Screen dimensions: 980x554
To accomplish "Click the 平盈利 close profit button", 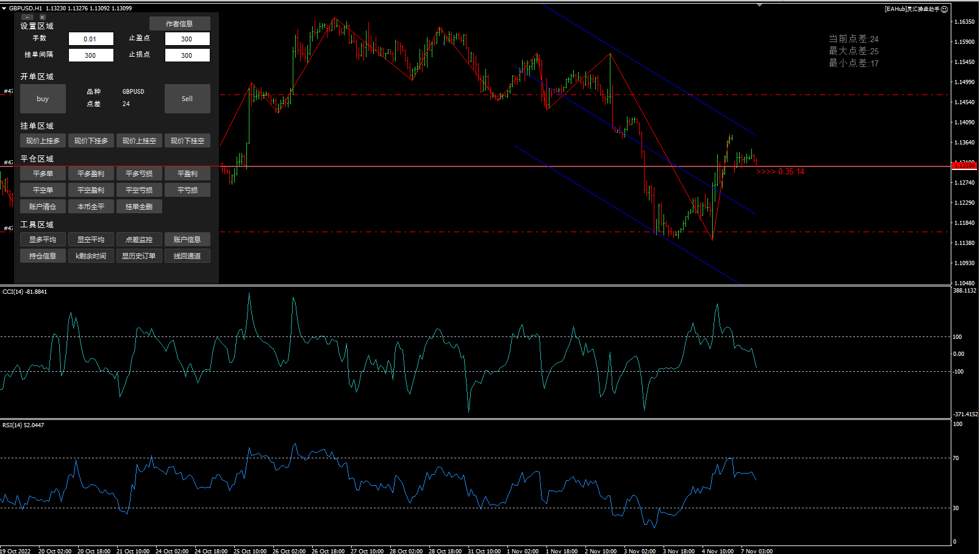I will click(187, 174).
